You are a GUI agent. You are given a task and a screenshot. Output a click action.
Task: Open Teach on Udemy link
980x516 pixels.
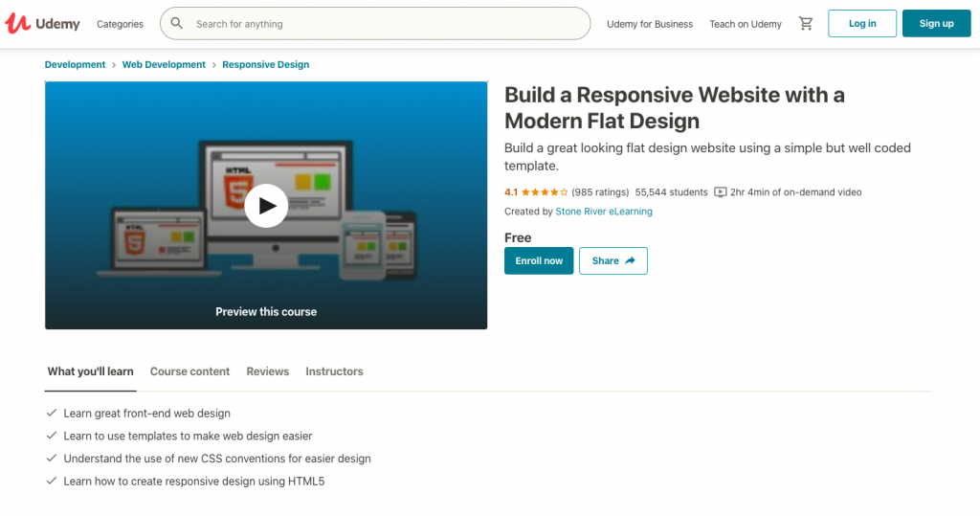pyautogui.click(x=745, y=24)
